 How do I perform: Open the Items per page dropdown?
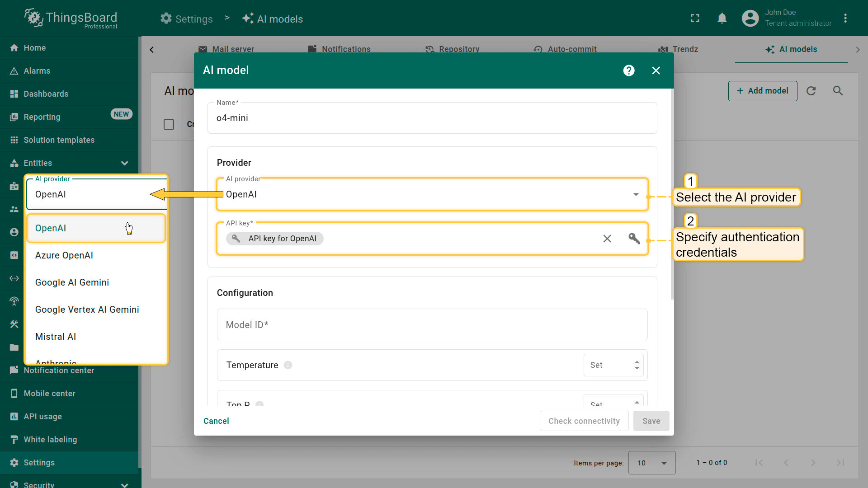point(652,463)
